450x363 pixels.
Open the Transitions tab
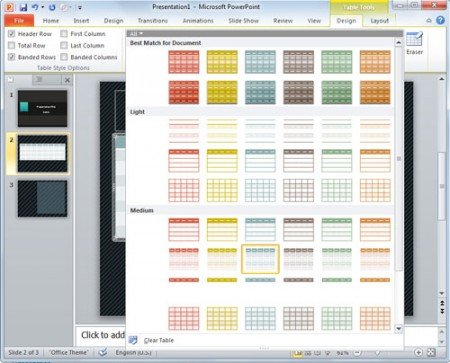coord(153,21)
